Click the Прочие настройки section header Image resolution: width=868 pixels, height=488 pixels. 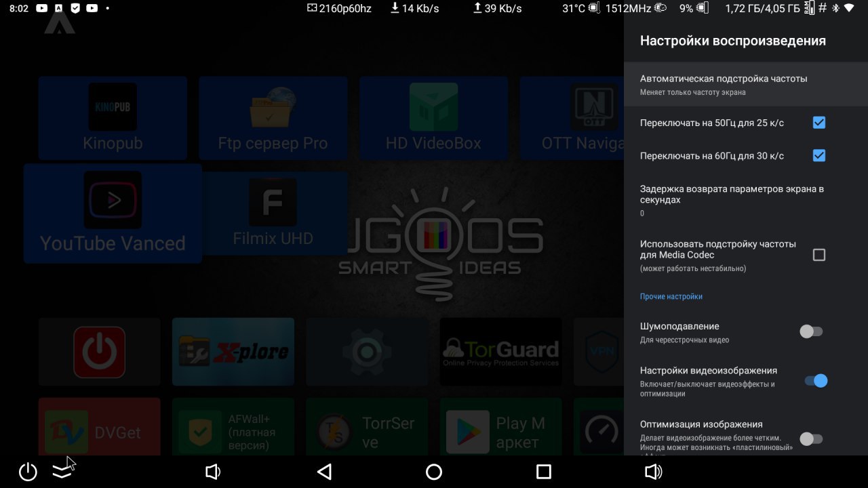click(671, 297)
